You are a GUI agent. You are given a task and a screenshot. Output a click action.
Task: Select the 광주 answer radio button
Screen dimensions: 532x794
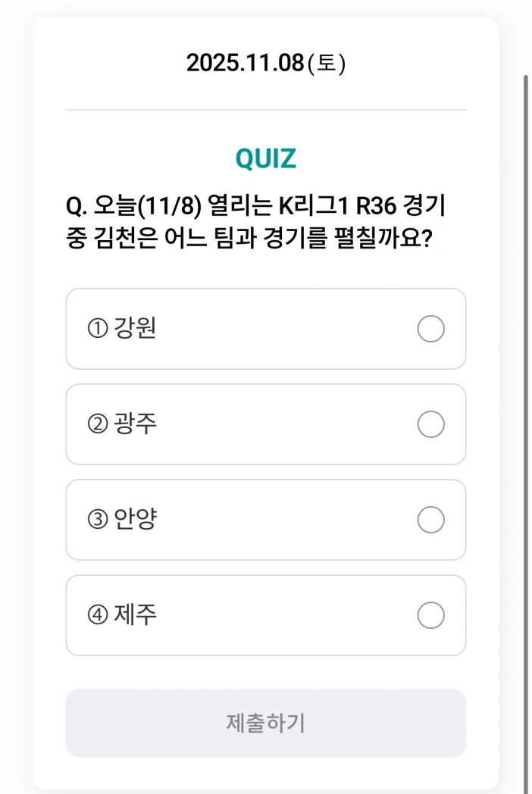(x=430, y=424)
